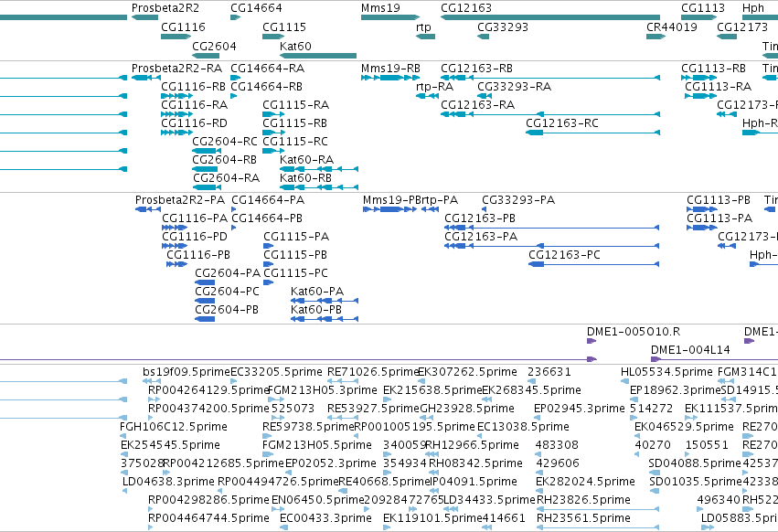The width and height of the screenshot is (778, 532).
Task: Open the CG33293 gene label
Action: pos(503,27)
